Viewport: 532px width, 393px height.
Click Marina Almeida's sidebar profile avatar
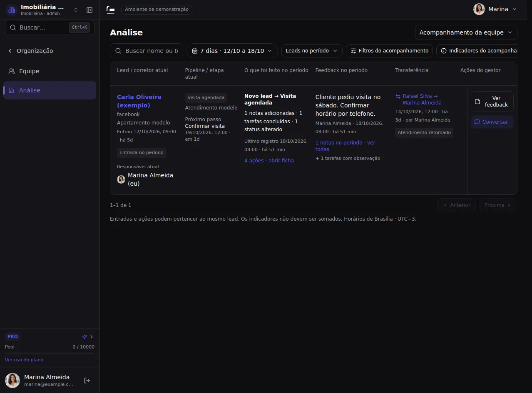[12, 381]
